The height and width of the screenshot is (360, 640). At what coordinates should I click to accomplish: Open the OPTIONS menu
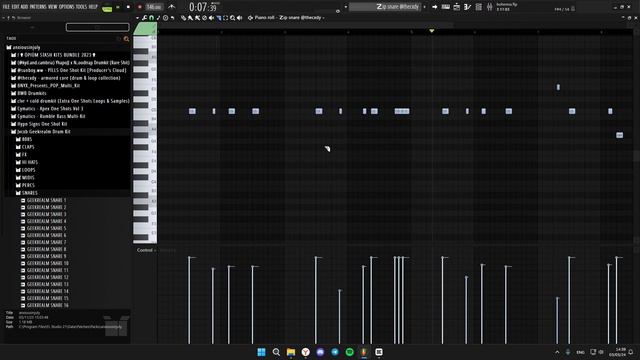[67, 7]
